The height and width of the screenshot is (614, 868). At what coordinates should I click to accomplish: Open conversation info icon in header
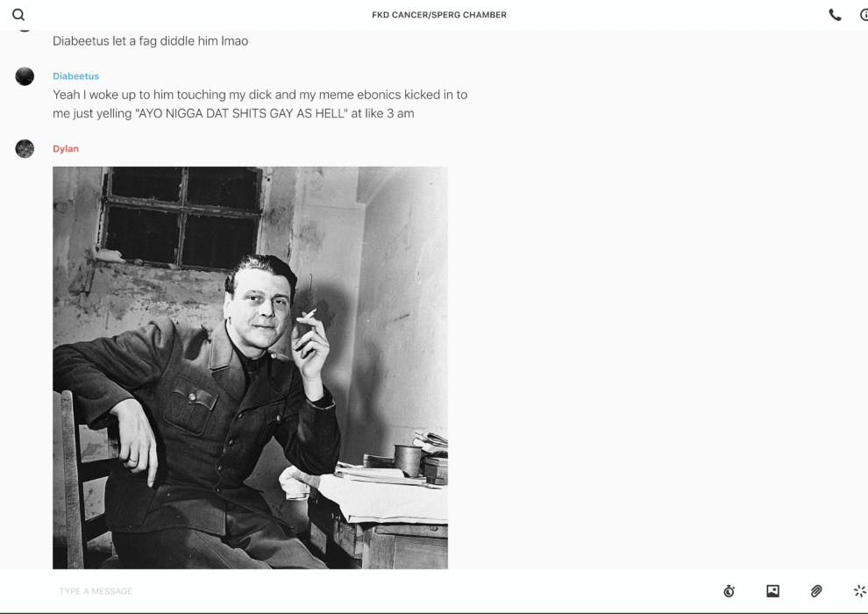(864, 15)
